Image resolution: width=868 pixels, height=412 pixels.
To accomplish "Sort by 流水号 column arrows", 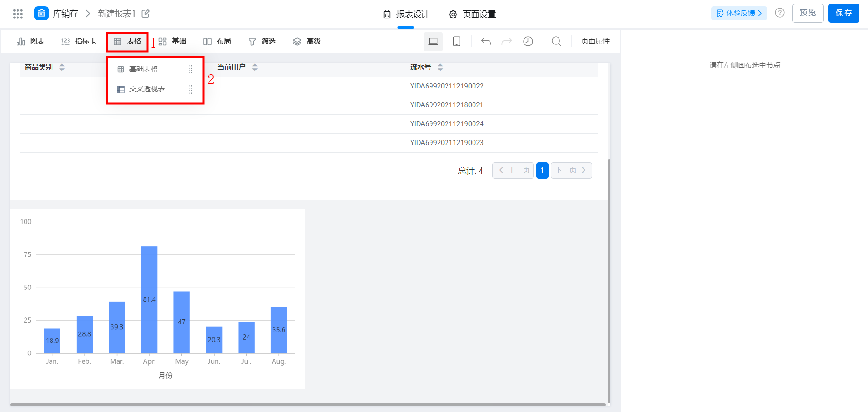I will tap(440, 67).
